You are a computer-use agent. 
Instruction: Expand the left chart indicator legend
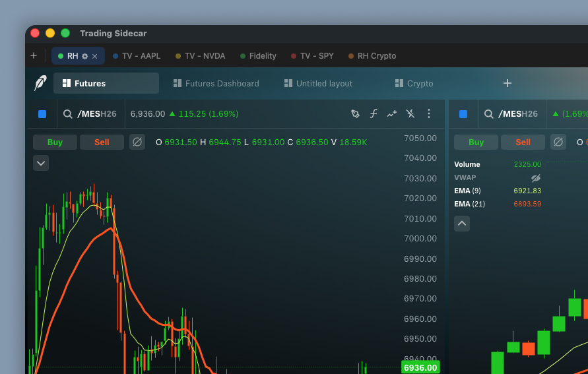(x=41, y=163)
